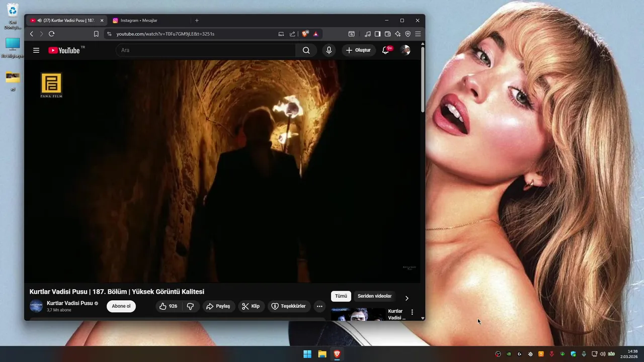Bookmark this page in Brave
This screenshot has height=362, width=644.
pos(96,34)
